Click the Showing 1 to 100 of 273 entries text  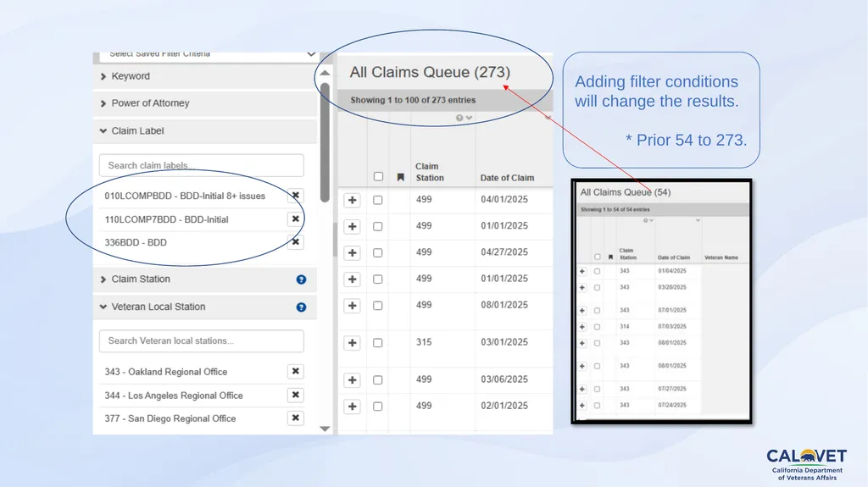click(x=413, y=100)
